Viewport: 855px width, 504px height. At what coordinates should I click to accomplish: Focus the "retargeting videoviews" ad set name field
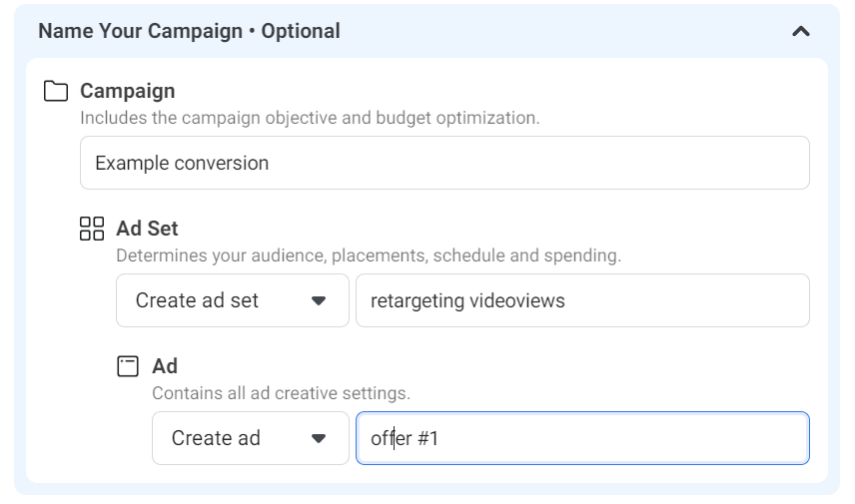582,300
